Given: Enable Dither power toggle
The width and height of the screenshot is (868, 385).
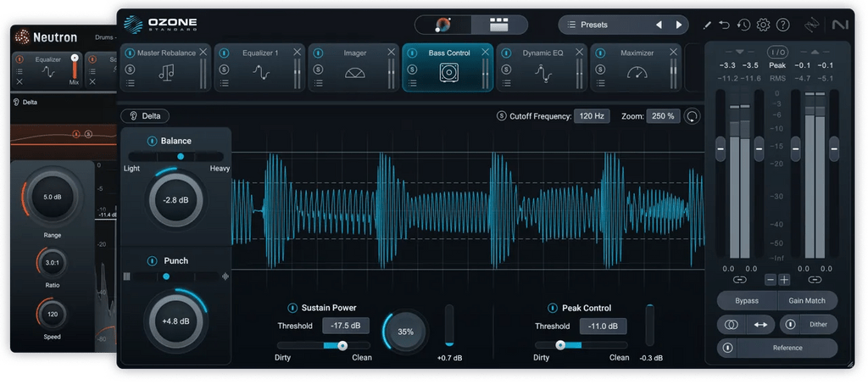Looking at the screenshot, I should point(791,324).
